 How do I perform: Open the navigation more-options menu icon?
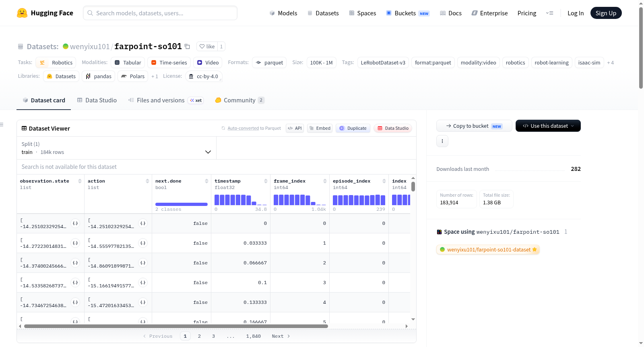549,13
